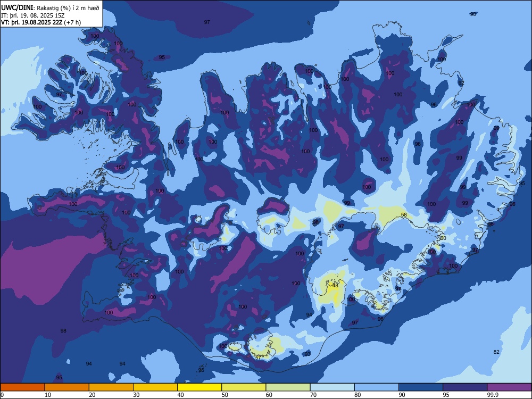
Task: Click the amber 20–30 legend swatch
Action: (x=111, y=387)
